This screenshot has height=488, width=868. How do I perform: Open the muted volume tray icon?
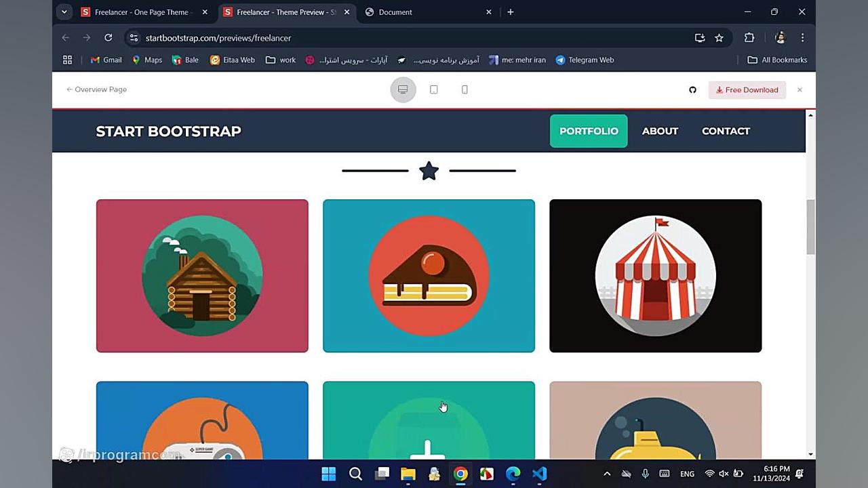724,474
